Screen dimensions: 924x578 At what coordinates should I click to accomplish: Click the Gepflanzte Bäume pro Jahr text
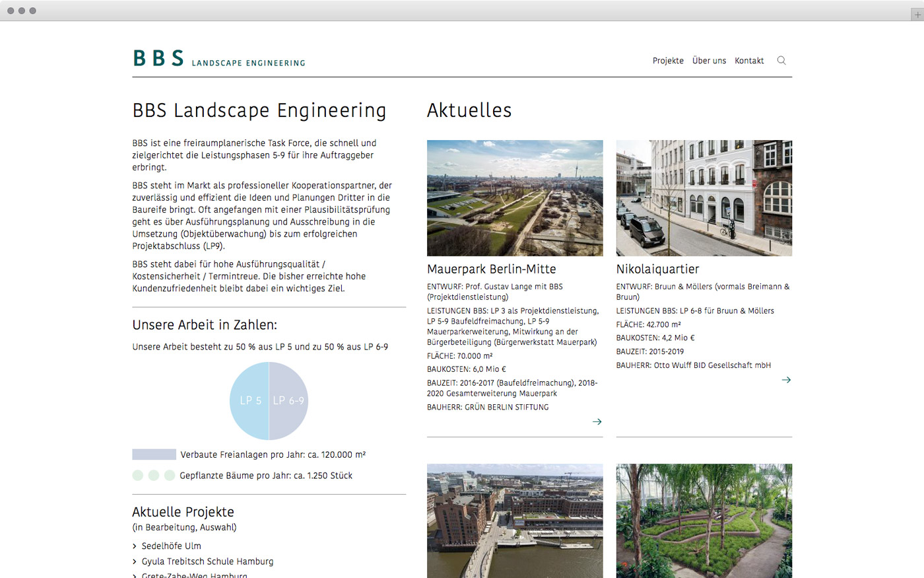click(266, 476)
